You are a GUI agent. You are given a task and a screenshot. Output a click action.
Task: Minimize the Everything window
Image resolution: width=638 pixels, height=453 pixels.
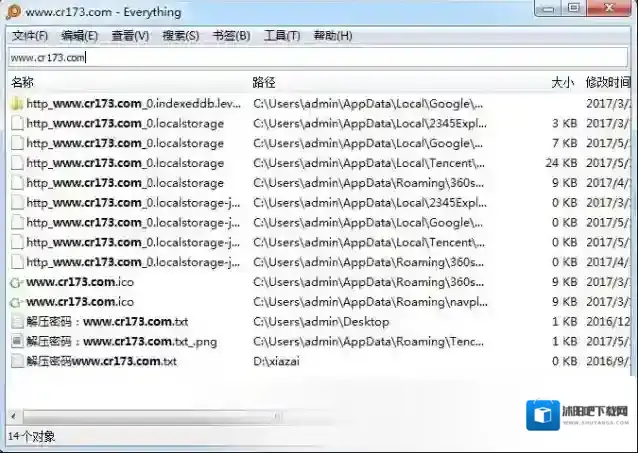548,8
